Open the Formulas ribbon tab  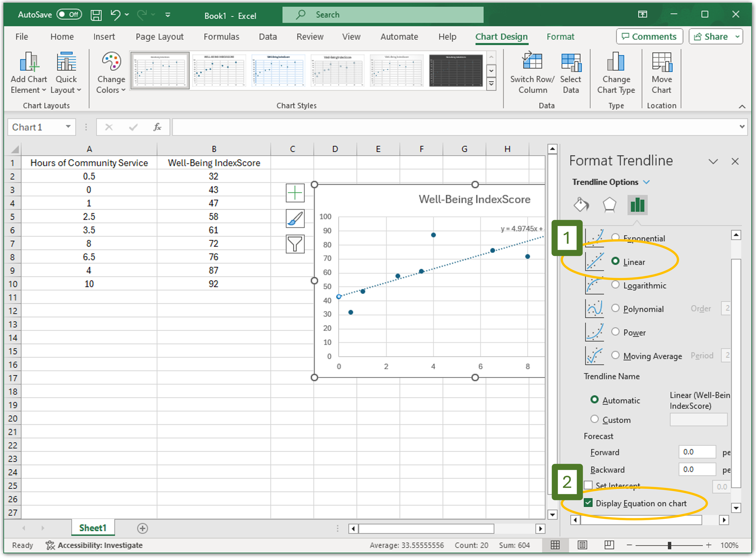click(x=221, y=37)
